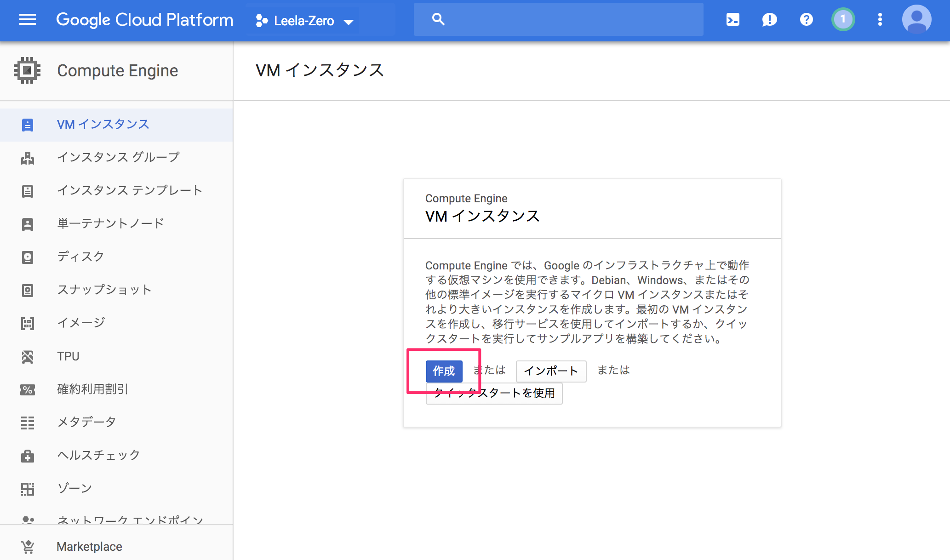950x560 pixels.
Task: Open ヘルスチェック page
Action: 116,456
